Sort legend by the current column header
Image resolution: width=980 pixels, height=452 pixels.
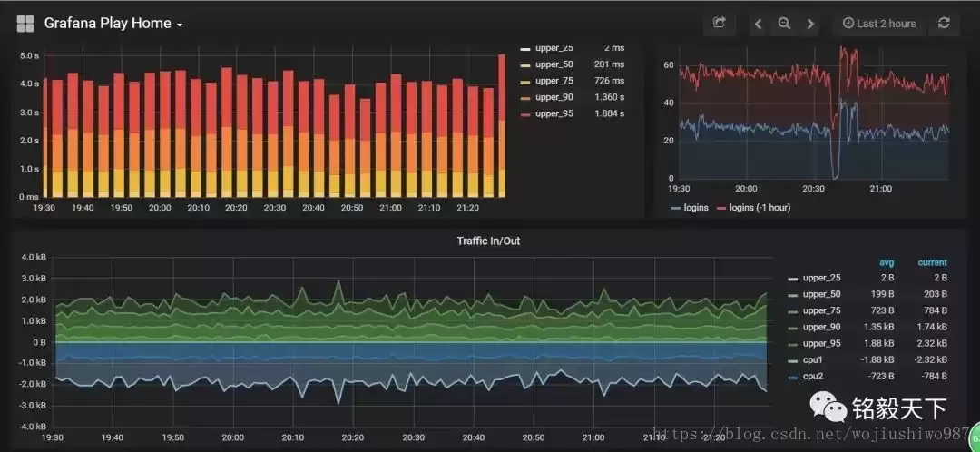(x=933, y=262)
